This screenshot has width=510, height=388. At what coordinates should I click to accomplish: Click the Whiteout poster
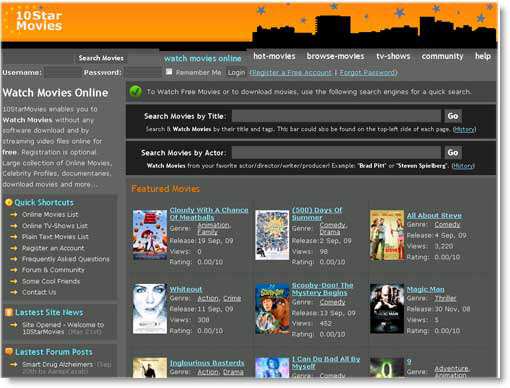coord(150,309)
